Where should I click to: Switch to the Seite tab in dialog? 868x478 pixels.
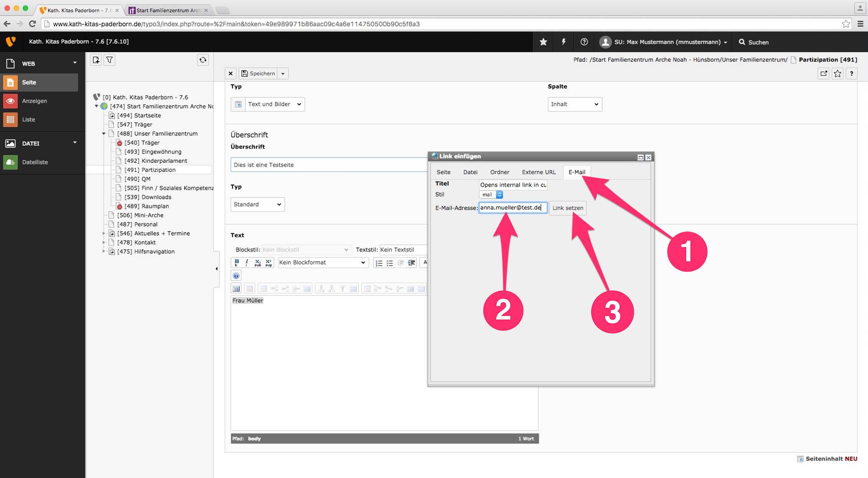pyautogui.click(x=443, y=172)
